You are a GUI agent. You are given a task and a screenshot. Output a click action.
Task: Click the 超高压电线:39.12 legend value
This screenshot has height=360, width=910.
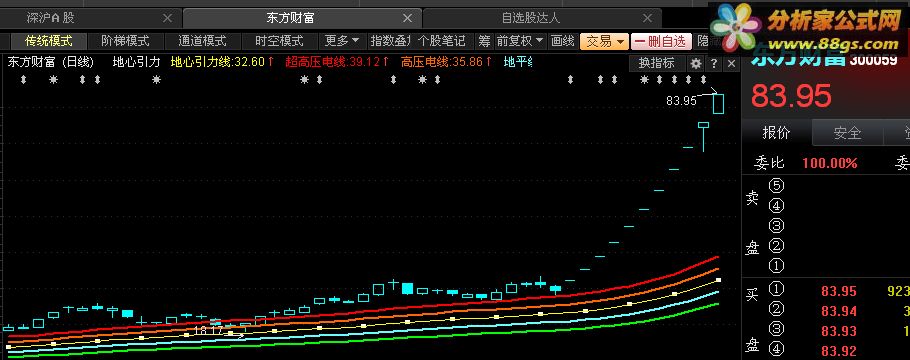337,62
